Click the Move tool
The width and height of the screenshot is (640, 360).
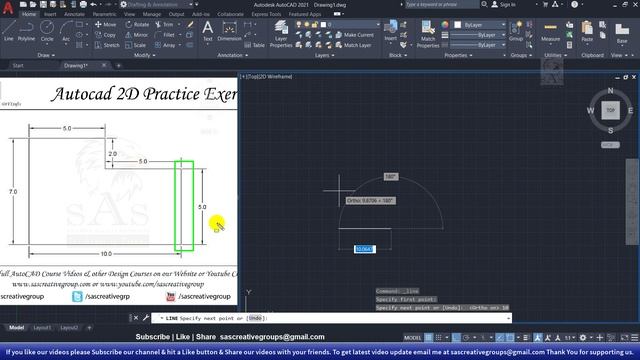(106, 24)
